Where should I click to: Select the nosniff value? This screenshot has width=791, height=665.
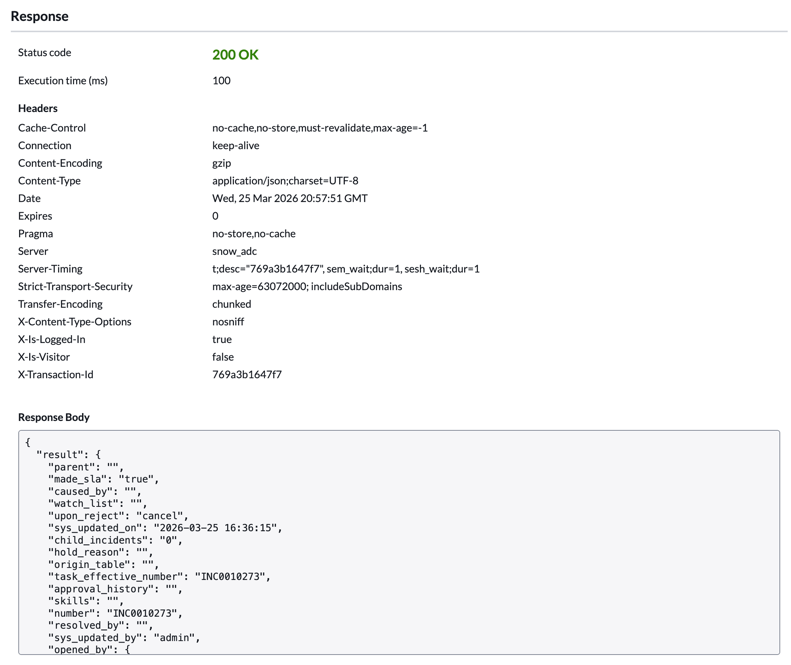[x=228, y=322]
